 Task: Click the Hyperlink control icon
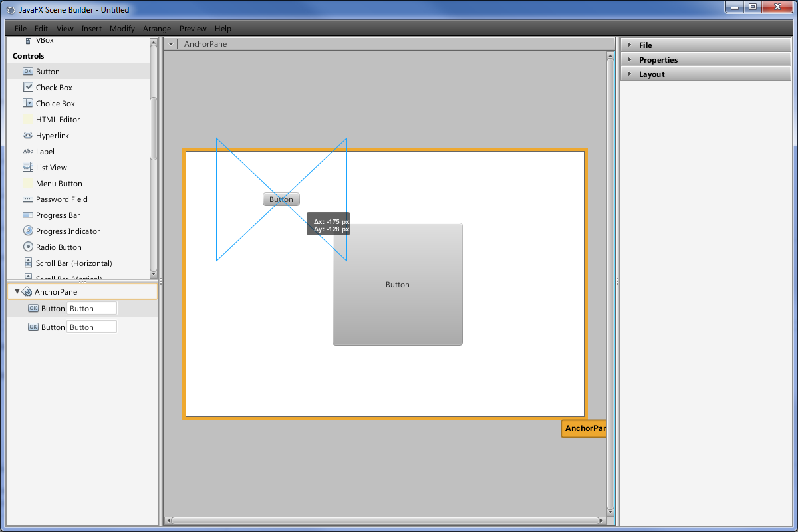pyautogui.click(x=28, y=135)
